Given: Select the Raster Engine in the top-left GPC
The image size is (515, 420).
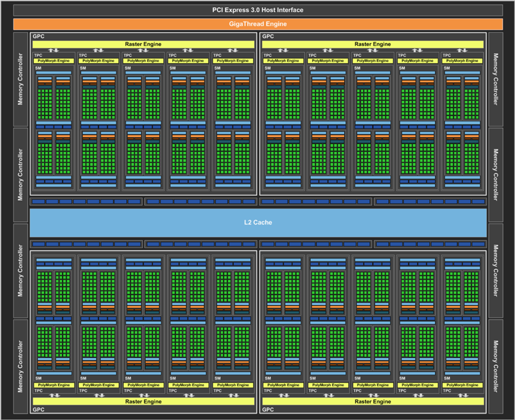Looking at the screenshot, I should [143, 44].
